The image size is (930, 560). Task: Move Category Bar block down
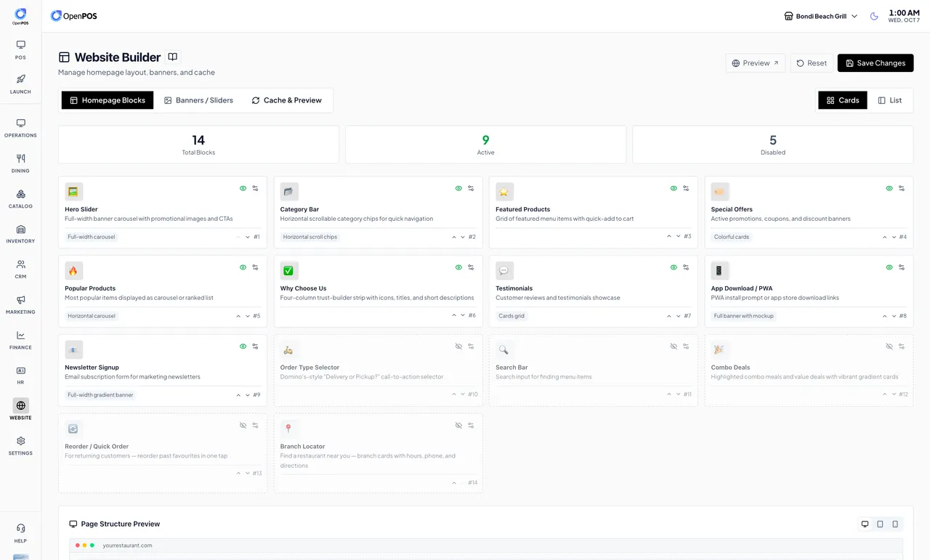coord(463,237)
